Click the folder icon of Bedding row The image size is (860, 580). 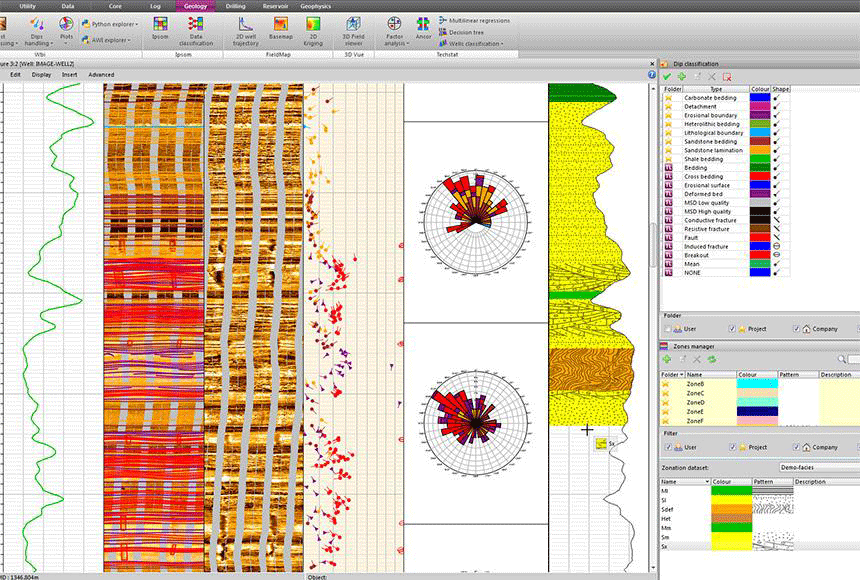[x=669, y=168]
